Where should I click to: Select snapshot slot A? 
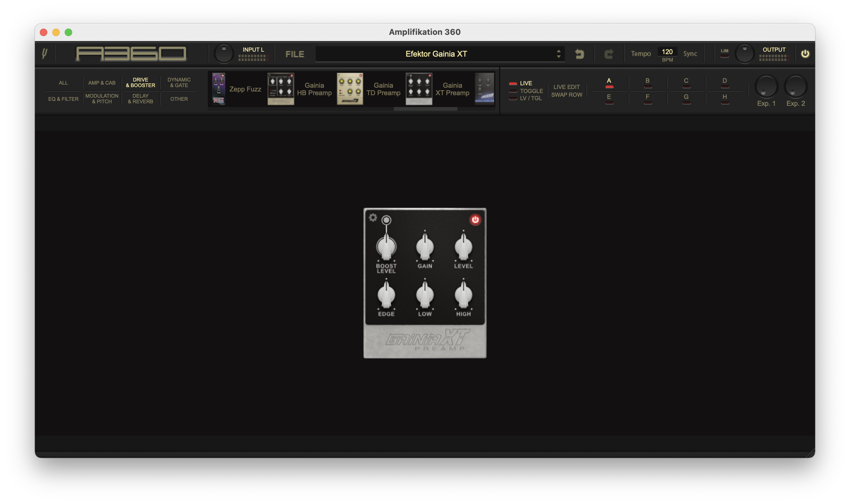(x=609, y=82)
